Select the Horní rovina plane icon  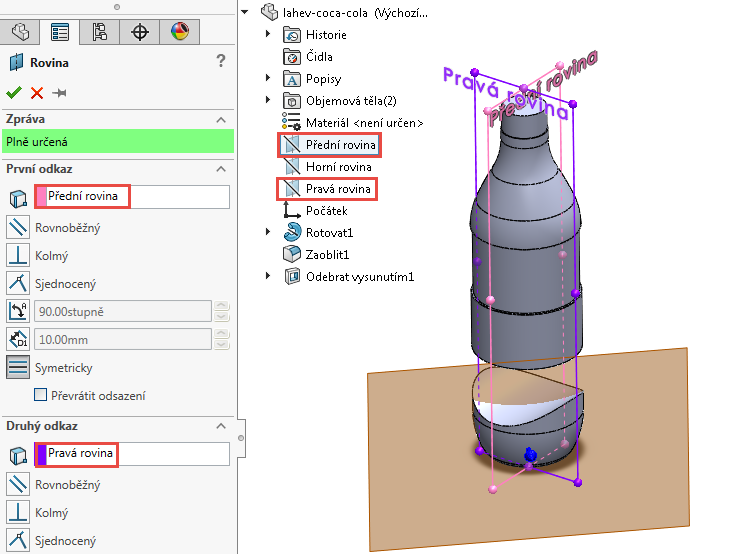click(x=291, y=166)
